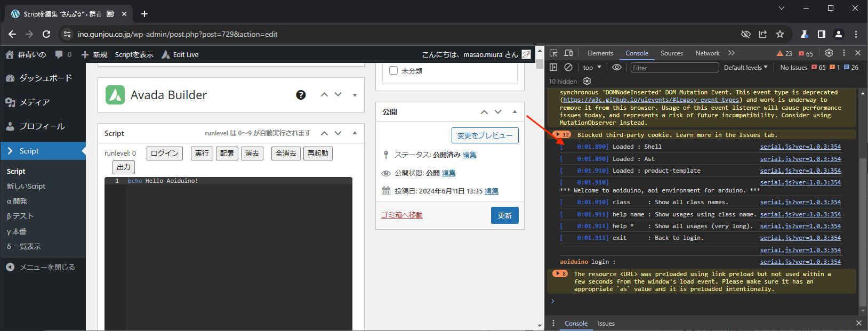Screen dimensions: 868x331
Task: Clear the console with the clear icon
Action: click(568, 67)
